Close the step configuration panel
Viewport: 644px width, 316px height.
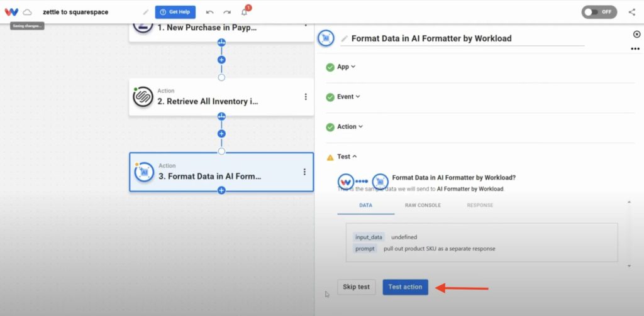[x=636, y=35]
